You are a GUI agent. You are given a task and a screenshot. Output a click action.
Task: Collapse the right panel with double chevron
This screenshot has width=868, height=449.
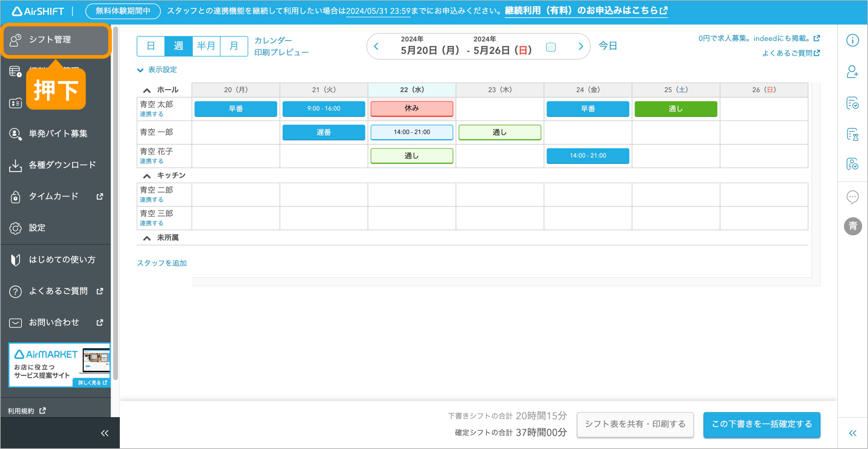click(x=852, y=433)
